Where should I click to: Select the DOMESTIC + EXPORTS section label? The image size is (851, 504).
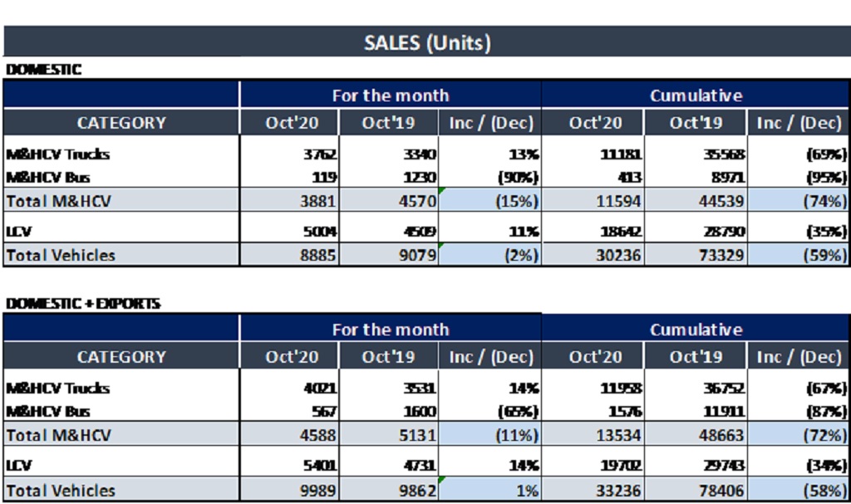click(x=83, y=304)
